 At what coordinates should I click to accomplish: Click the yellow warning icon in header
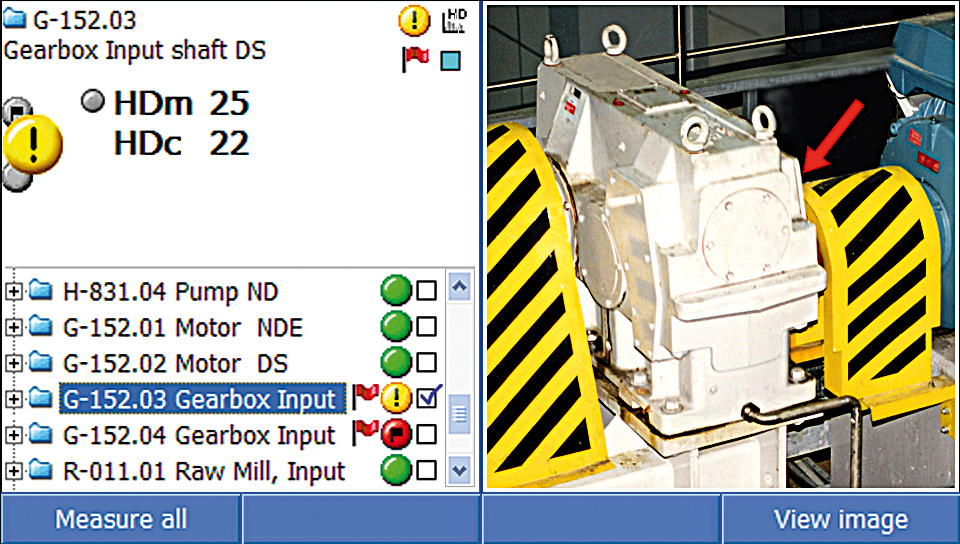[x=413, y=21]
